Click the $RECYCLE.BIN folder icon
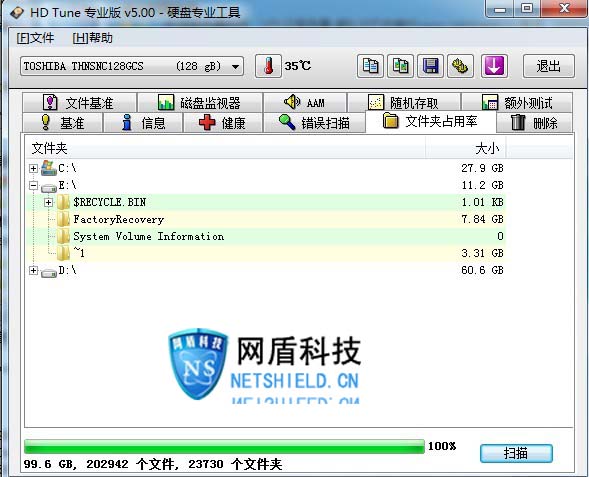The image size is (589, 477). [63, 202]
